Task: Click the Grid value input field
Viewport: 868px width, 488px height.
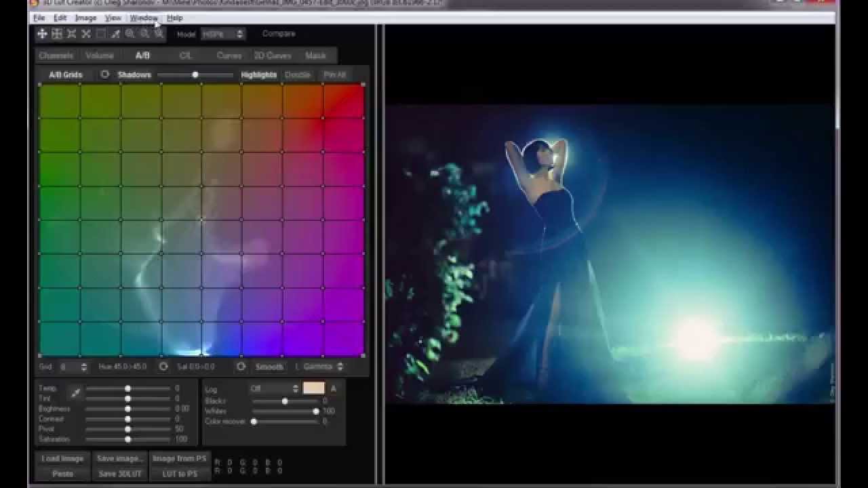Action: click(68, 367)
